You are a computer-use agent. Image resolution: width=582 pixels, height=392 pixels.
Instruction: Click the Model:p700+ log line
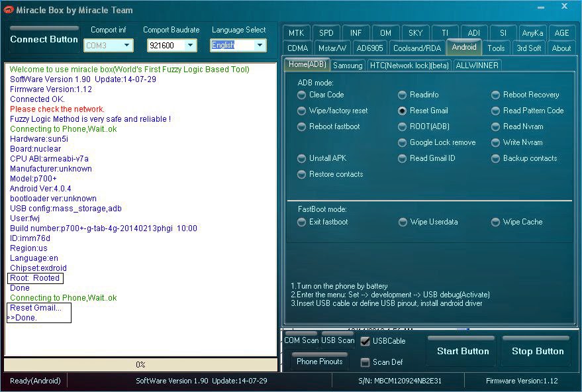pyautogui.click(x=33, y=179)
